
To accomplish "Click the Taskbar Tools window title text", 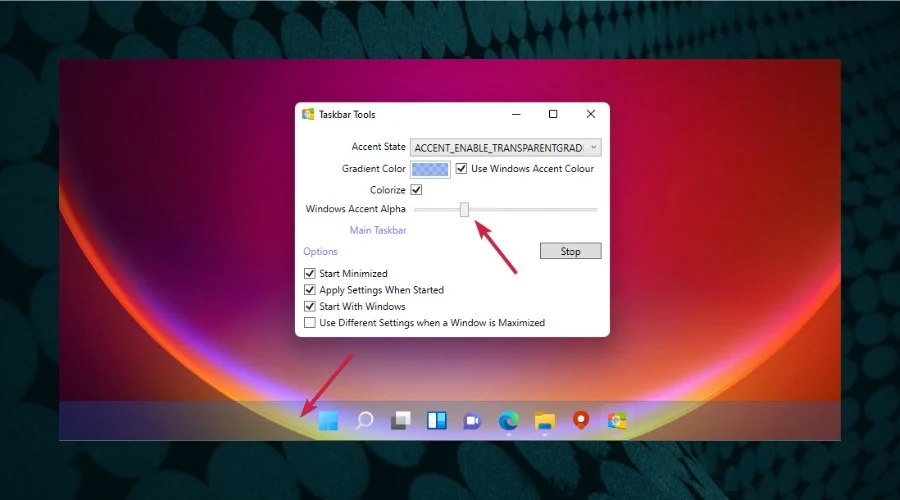I will tap(347, 115).
